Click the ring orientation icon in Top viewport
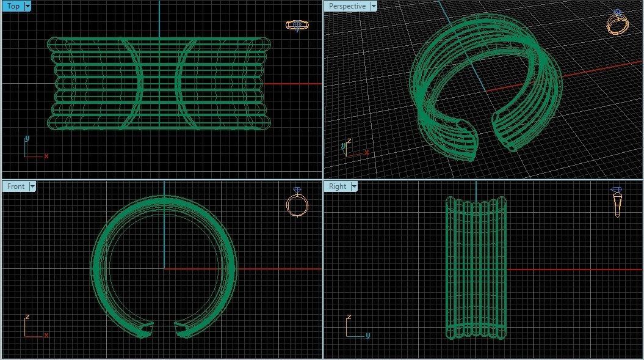This screenshot has height=360, width=644. pos(297,26)
